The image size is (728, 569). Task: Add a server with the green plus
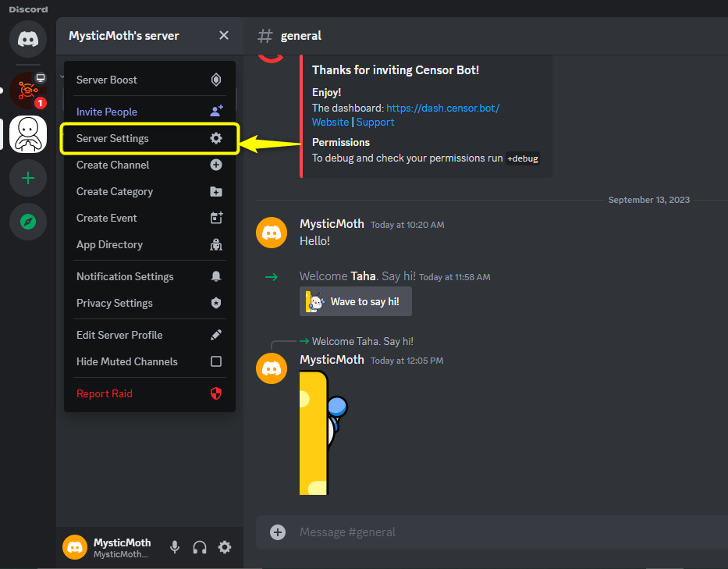pos(28,178)
